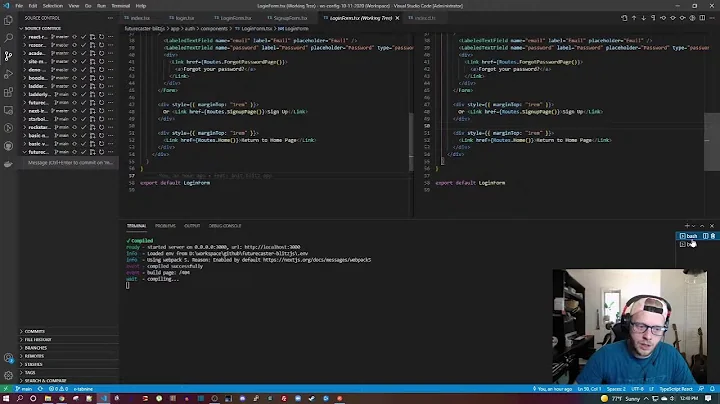Click the Open File icon in the editor toolbar
The width and height of the screenshot is (720, 404).
(624, 18)
